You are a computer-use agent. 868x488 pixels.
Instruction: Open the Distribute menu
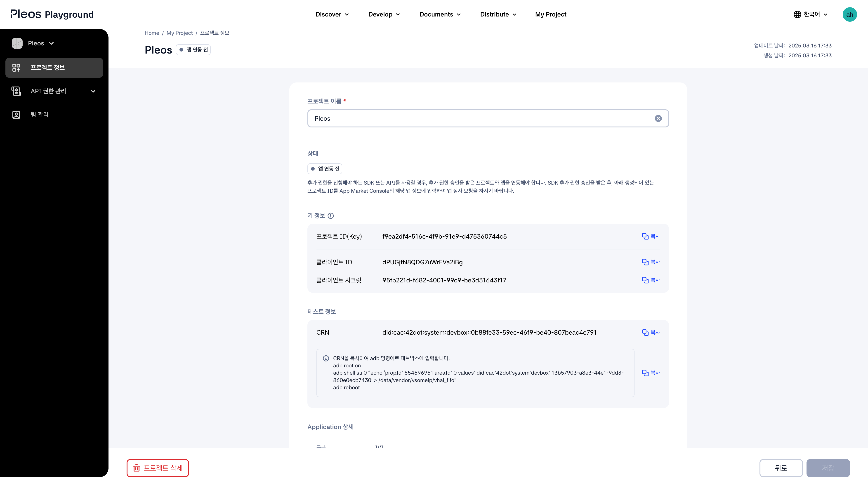(498, 14)
